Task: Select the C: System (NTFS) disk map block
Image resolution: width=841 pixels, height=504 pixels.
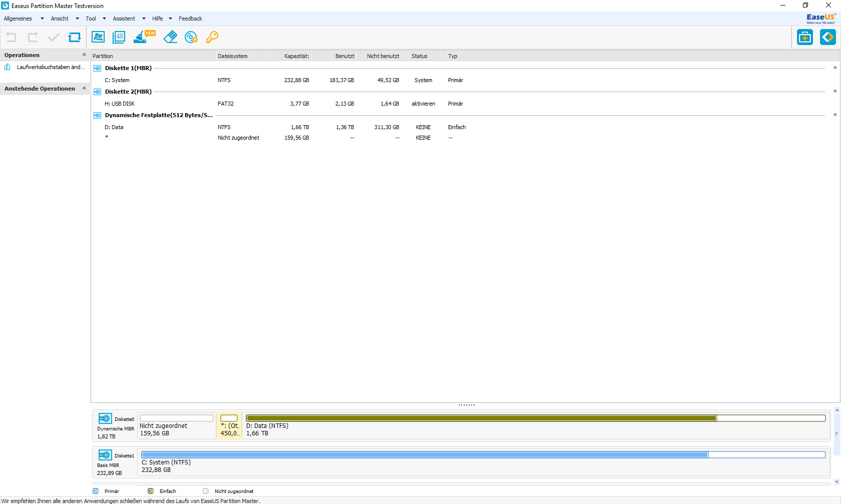Action: click(484, 462)
